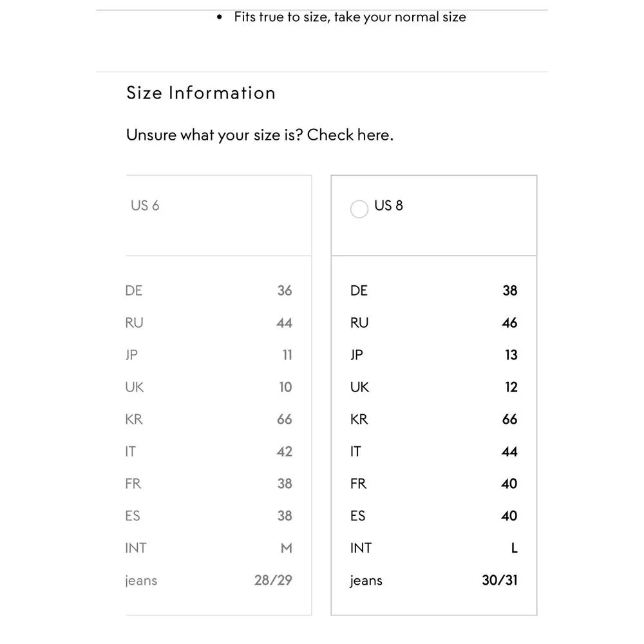Click the IT 42 row under US 6

click(209, 451)
